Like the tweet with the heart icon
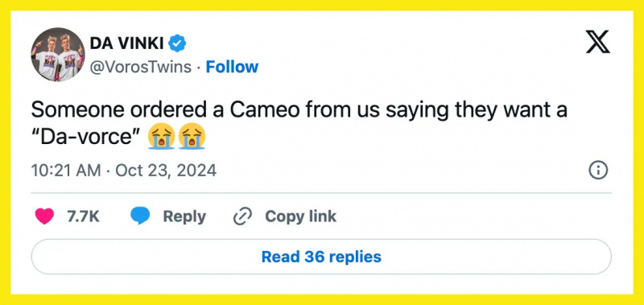The height and width of the screenshot is (305, 644). click(x=44, y=216)
